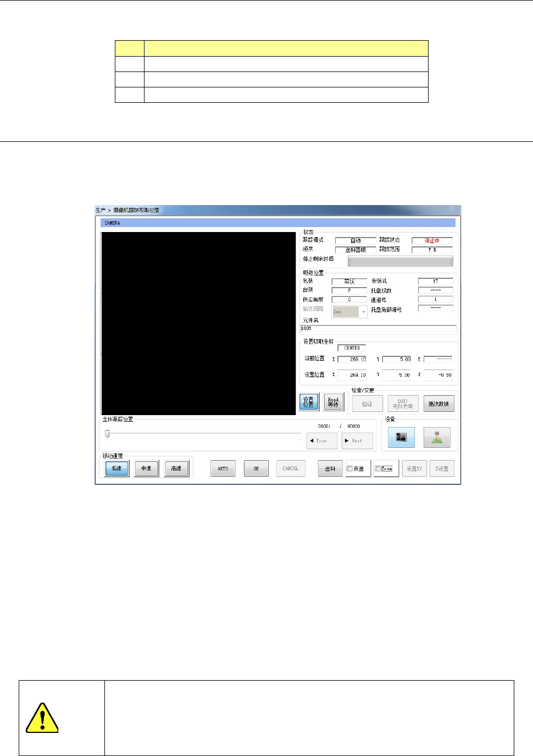Viewport: 533px width, 756px height.
Task: Click the CAMERA header bar
Action: click(278, 223)
